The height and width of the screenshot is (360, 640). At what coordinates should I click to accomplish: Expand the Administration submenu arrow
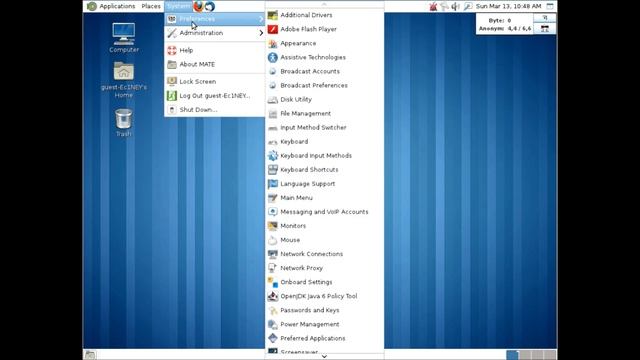point(261,33)
